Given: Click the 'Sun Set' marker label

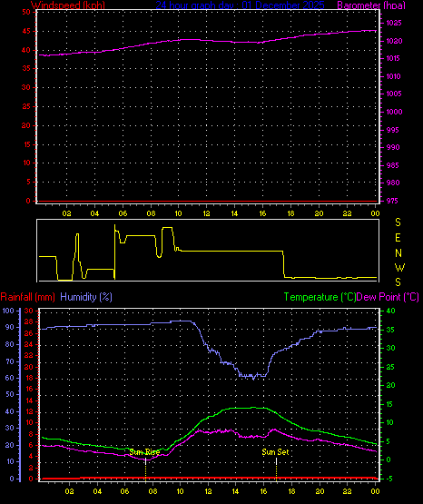Looking at the screenshot, I should pos(275,452).
